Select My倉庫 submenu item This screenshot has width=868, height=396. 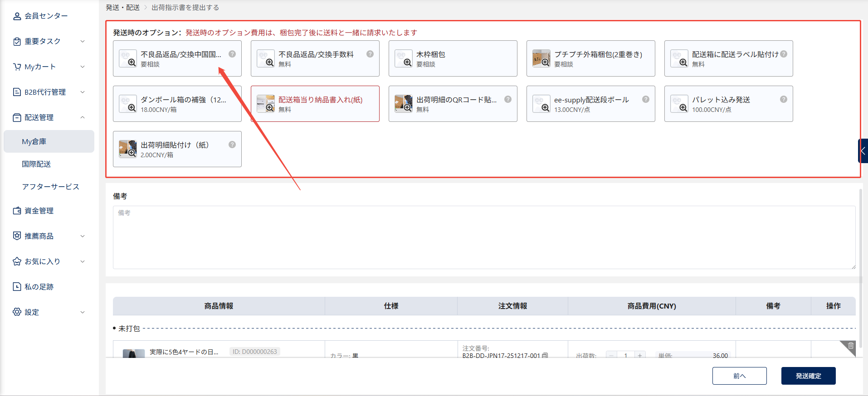click(x=49, y=141)
